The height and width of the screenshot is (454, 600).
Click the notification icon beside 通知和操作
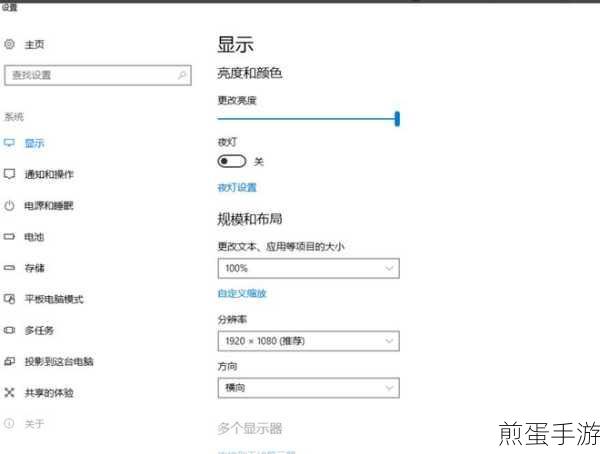tap(9, 174)
